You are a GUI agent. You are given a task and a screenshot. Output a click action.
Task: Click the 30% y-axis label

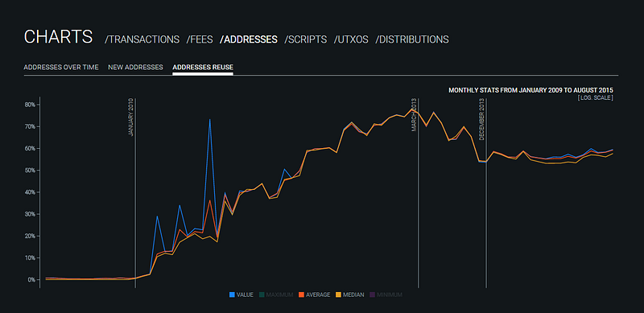point(30,214)
